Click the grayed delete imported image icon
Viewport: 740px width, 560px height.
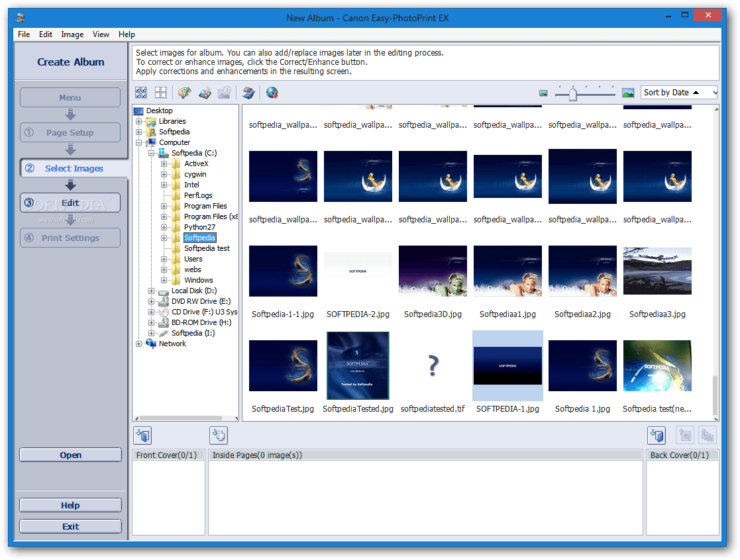685,435
